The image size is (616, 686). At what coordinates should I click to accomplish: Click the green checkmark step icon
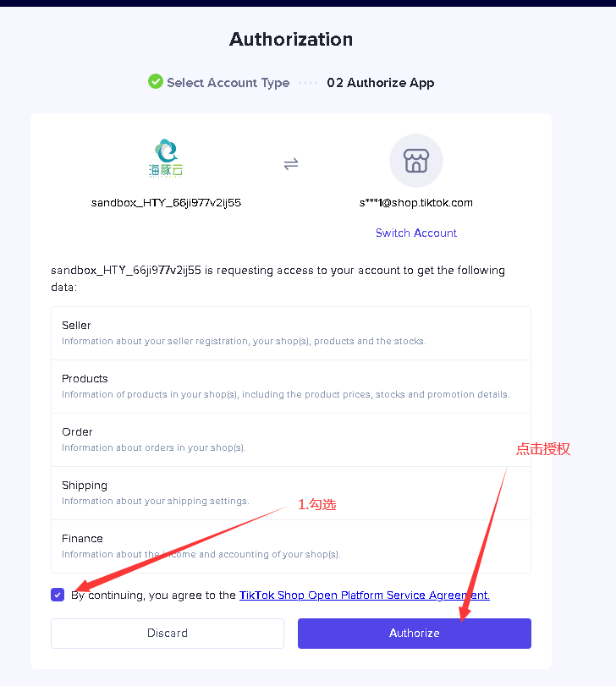156,81
